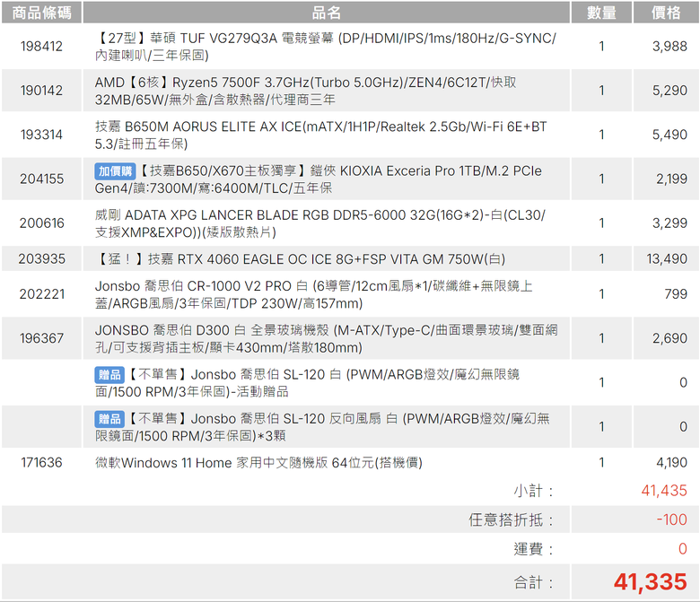This screenshot has height=602, width=700.
Task: Select product code 202221
Action: pos(41,293)
